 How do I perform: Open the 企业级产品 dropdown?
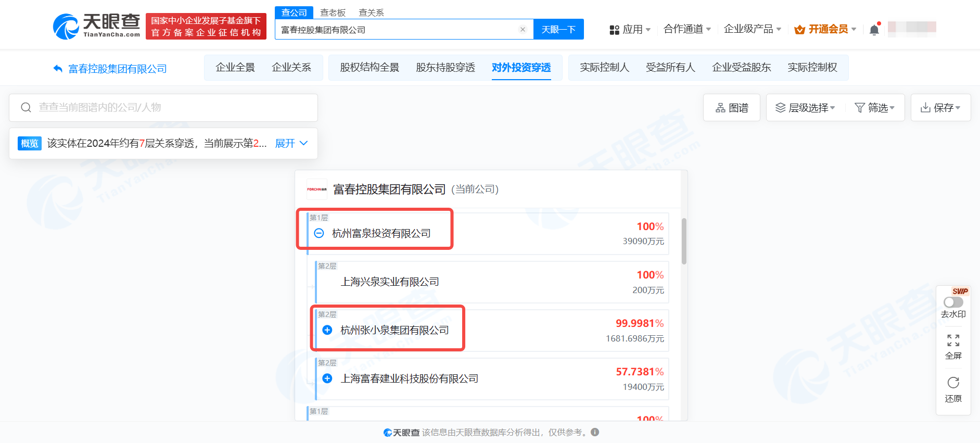753,29
